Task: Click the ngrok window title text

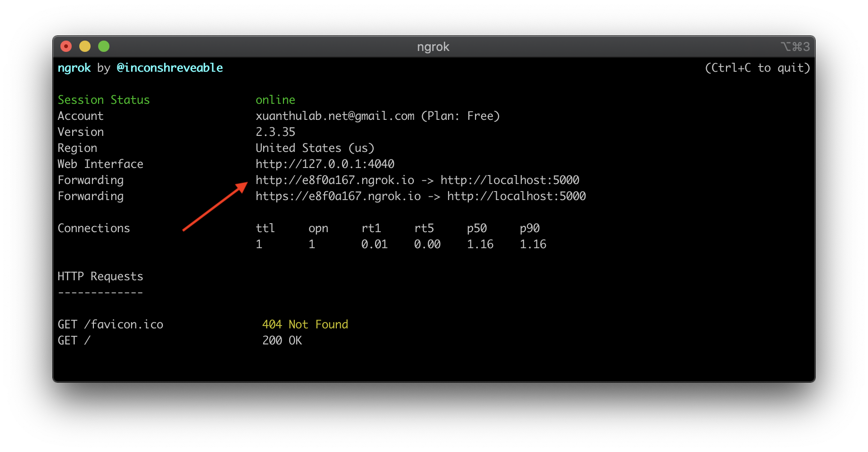Action: 433,47
